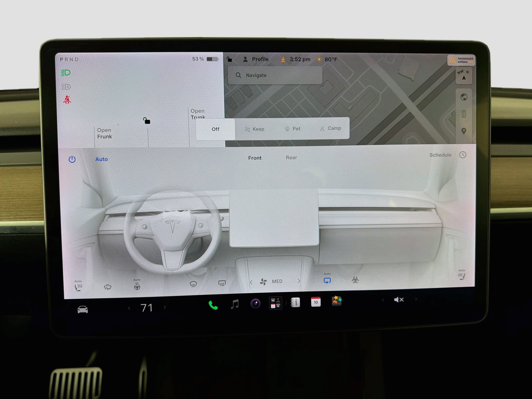Toggle the map satellite globe icon
The height and width of the screenshot is (399, 532).
[464, 97]
